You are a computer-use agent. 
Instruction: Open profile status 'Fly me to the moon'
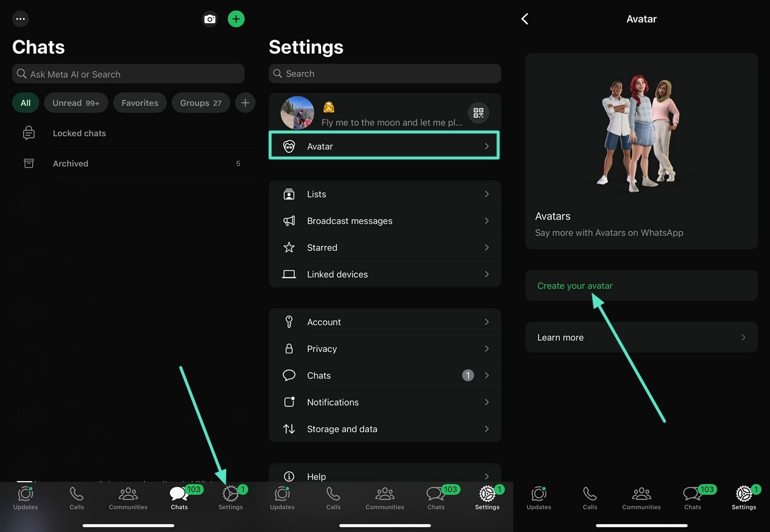click(x=392, y=122)
